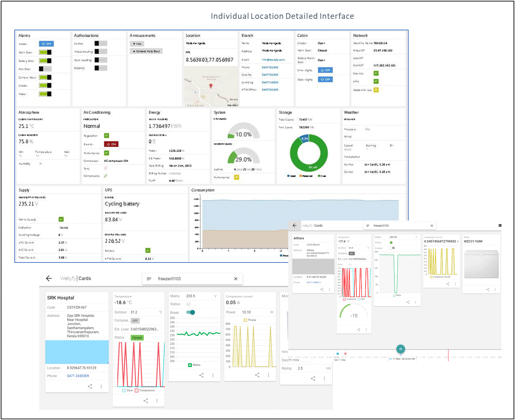Open more options on Mains 233.5 card
The height and width of the screenshot is (420, 515).
pyautogui.click(x=213, y=375)
